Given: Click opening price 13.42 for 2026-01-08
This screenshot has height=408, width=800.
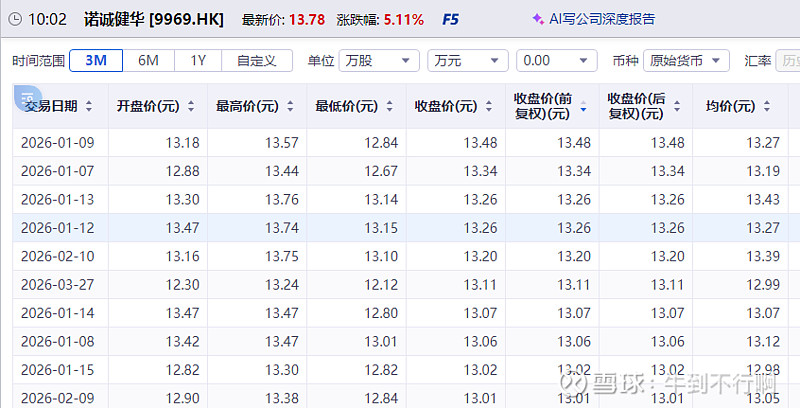Looking at the screenshot, I should click(182, 342).
